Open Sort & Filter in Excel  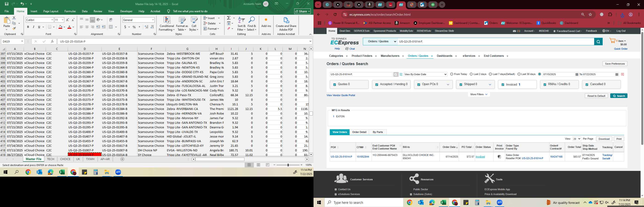[x=241, y=24]
